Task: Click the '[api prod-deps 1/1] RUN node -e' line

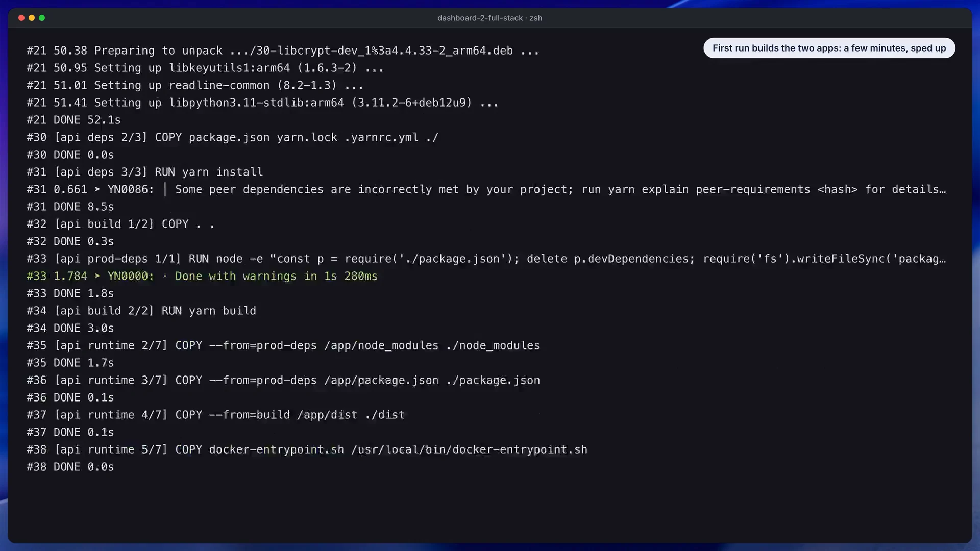Action: coord(486,259)
